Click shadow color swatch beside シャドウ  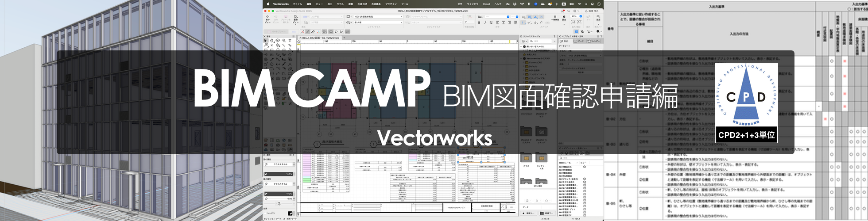[291, 213]
